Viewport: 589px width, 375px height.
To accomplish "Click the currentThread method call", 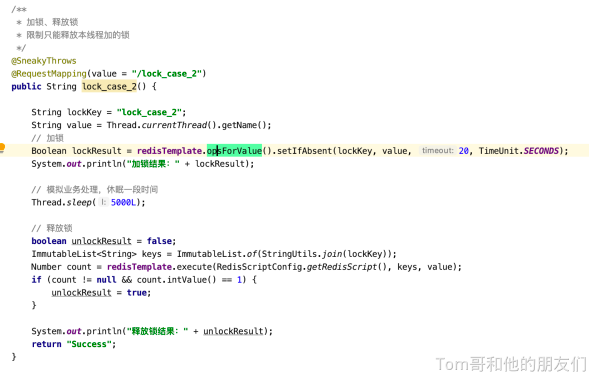I will tap(174, 125).
